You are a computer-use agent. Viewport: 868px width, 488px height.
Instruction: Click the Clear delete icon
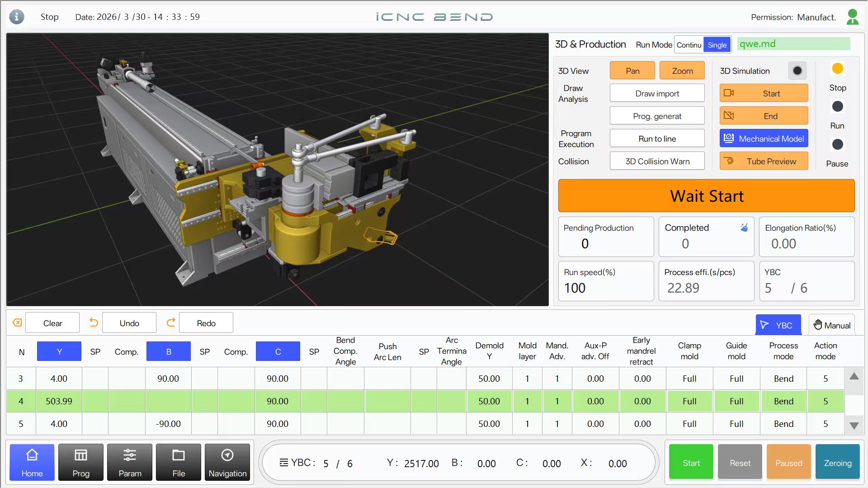[17, 322]
